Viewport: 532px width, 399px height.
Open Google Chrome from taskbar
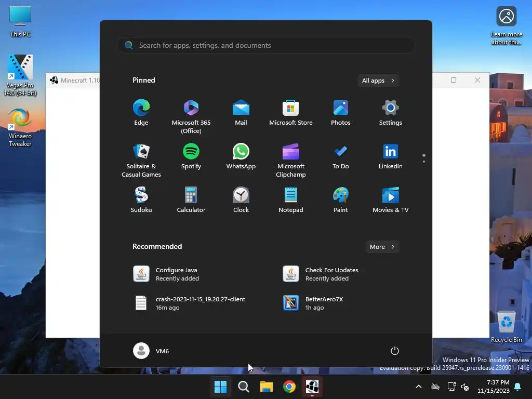tap(289, 387)
